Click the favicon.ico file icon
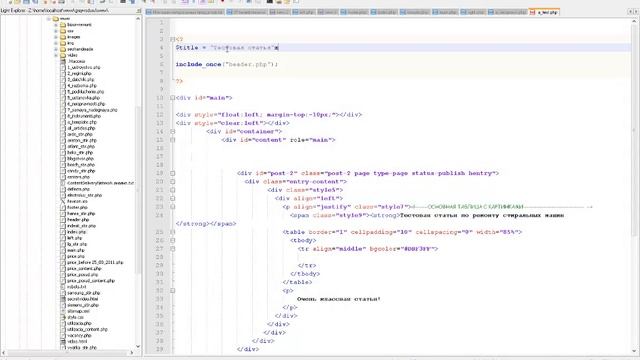 63,202
